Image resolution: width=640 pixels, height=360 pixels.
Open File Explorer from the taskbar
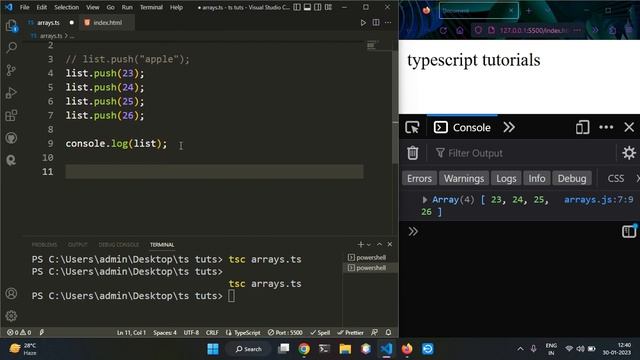click(345, 349)
